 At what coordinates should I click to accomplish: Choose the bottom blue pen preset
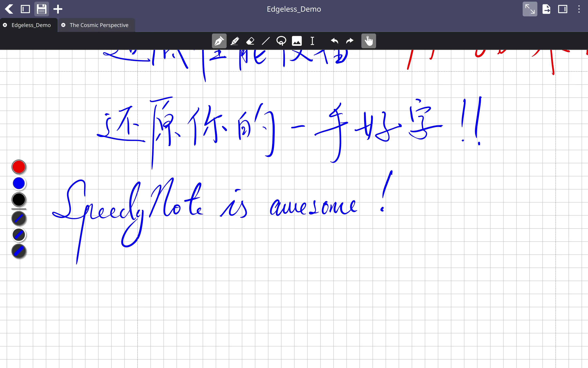click(x=19, y=251)
